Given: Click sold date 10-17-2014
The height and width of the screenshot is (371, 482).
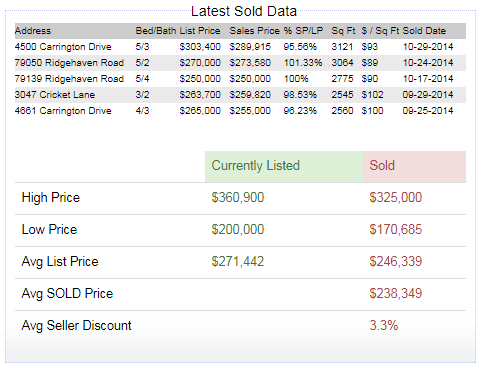Looking at the screenshot, I should [x=428, y=79].
